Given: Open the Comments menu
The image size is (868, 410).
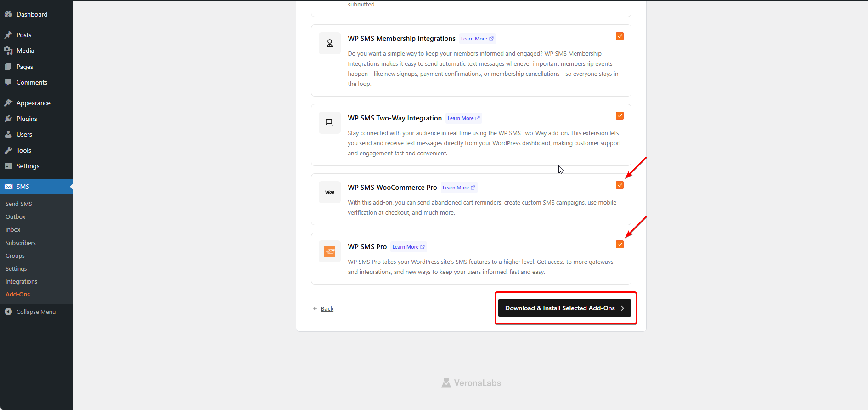Looking at the screenshot, I should pos(37,82).
